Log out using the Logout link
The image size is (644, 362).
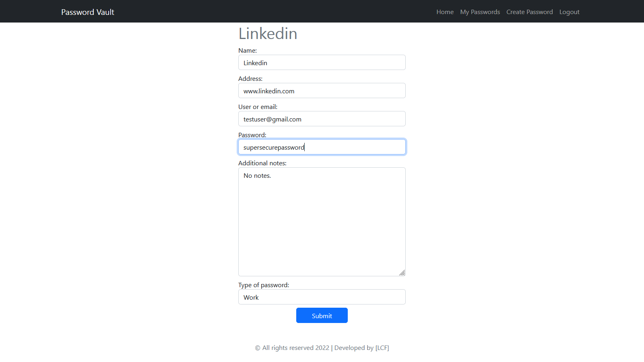pyautogui.click(x=569, y=12)
